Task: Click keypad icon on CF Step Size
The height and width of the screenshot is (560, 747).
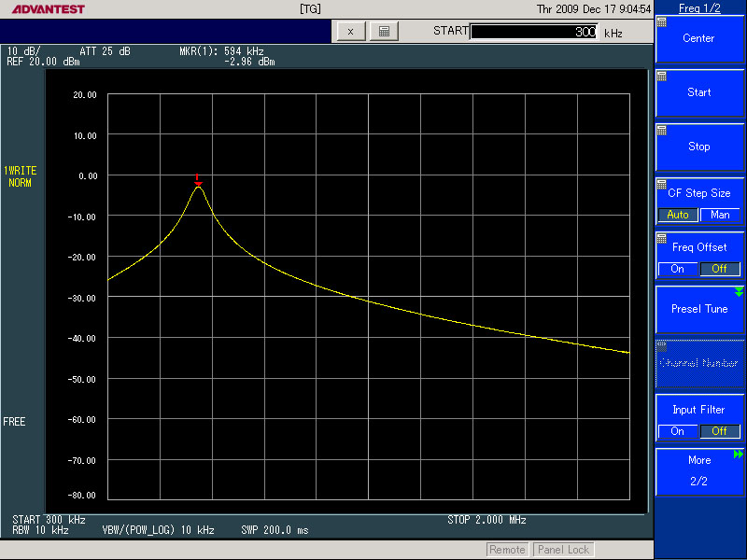Action: (662, 185)
